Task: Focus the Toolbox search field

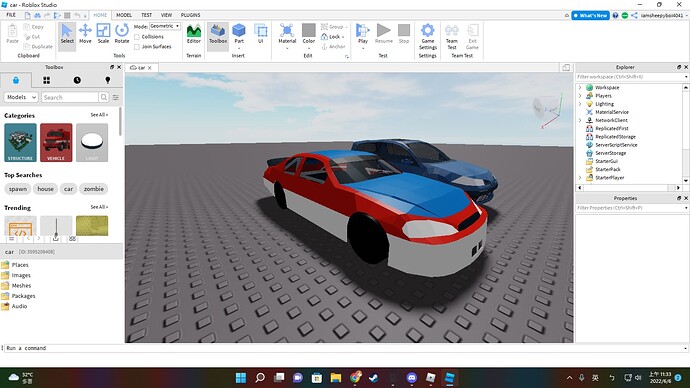Action: 70,97
